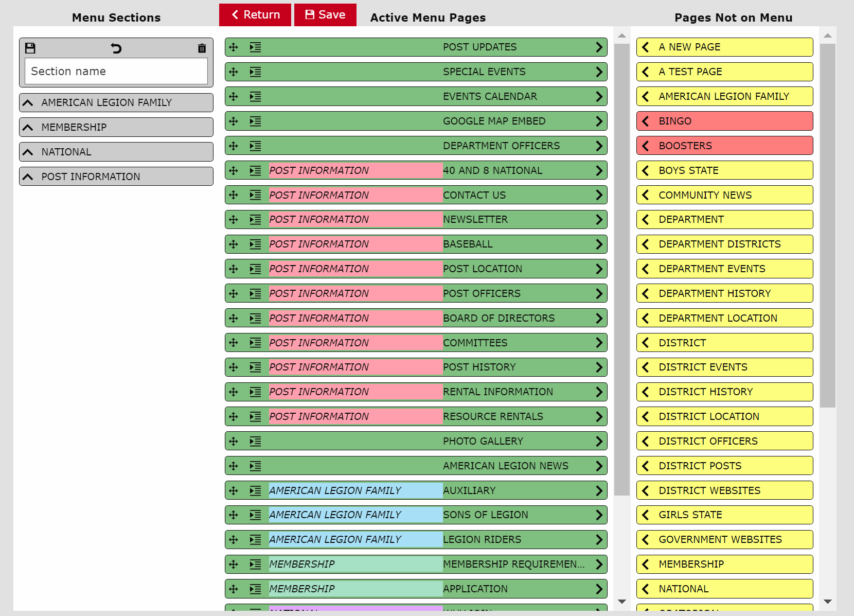The image size is (854, 616).
Task: Click indent icon on GOOGLE MAP EMBED row
Action: (x=256, y=121)
